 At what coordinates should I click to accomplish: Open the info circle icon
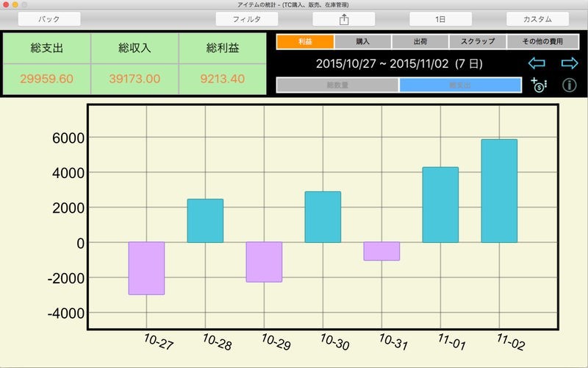pyautogui.click(x=570, y=85)
